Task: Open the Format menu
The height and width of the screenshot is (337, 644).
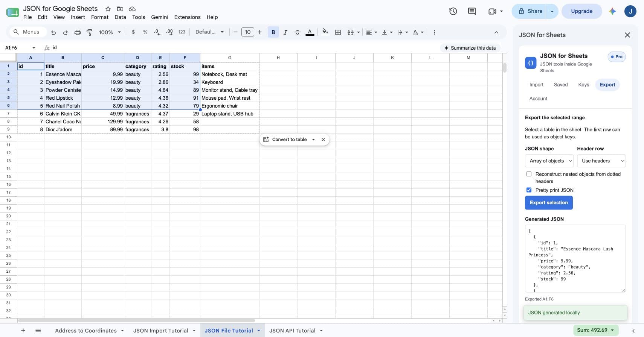Action: [x=100, y=17]
